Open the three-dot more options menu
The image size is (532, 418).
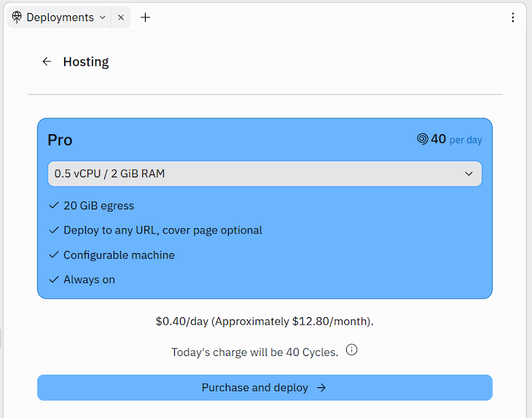pos(513,18)
